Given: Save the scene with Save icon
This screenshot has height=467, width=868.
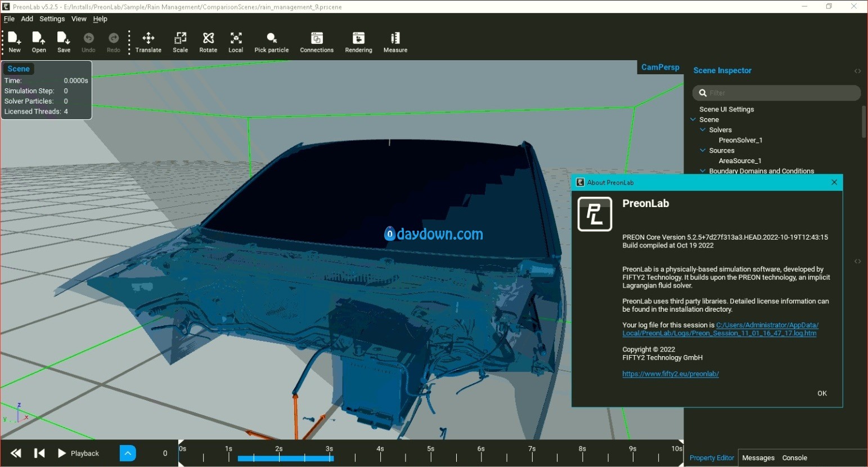Looking at the screenshot, I should 64,42.
